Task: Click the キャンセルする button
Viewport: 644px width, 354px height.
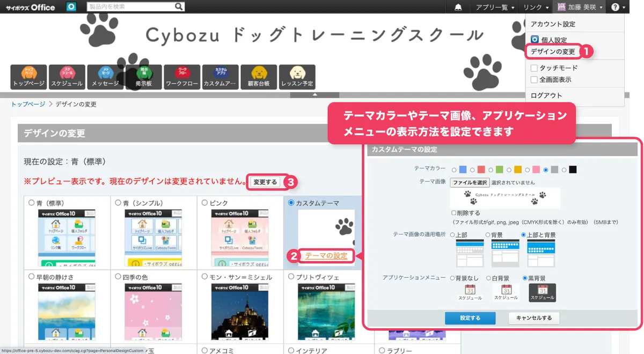Action: tap(534, 318)
